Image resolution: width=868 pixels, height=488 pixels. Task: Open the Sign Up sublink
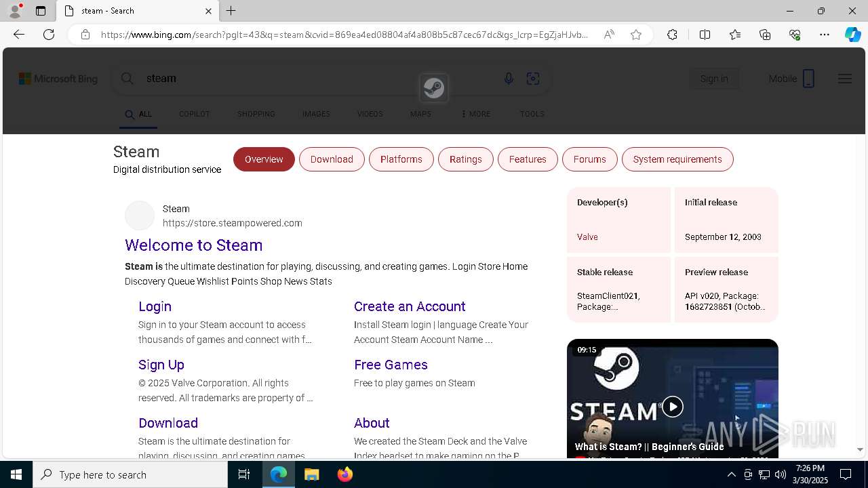161,365
